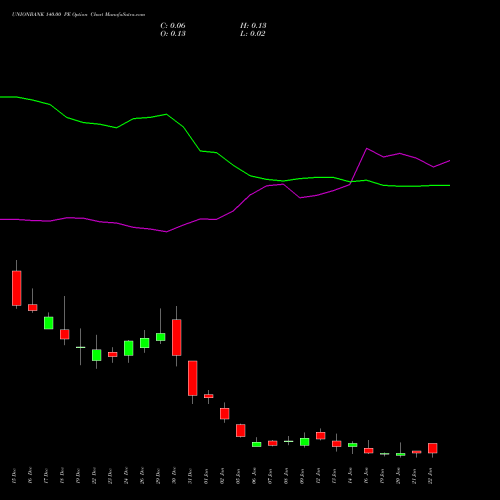Click the green candlestick for 09 Jan
This screenshot has height=500, width=500.
pyautogui.click(x=305, y=442)
